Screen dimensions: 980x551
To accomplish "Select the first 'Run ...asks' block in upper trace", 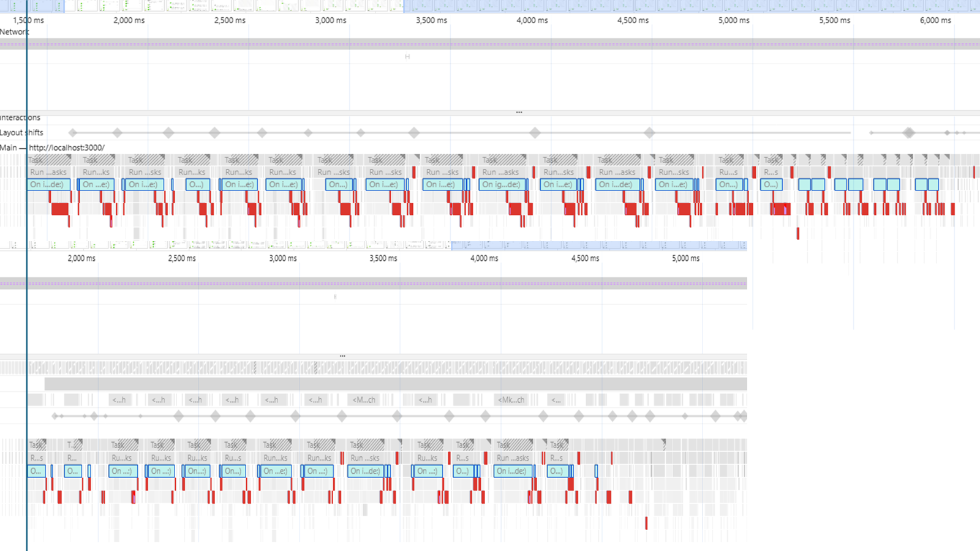I will point(49,172).
